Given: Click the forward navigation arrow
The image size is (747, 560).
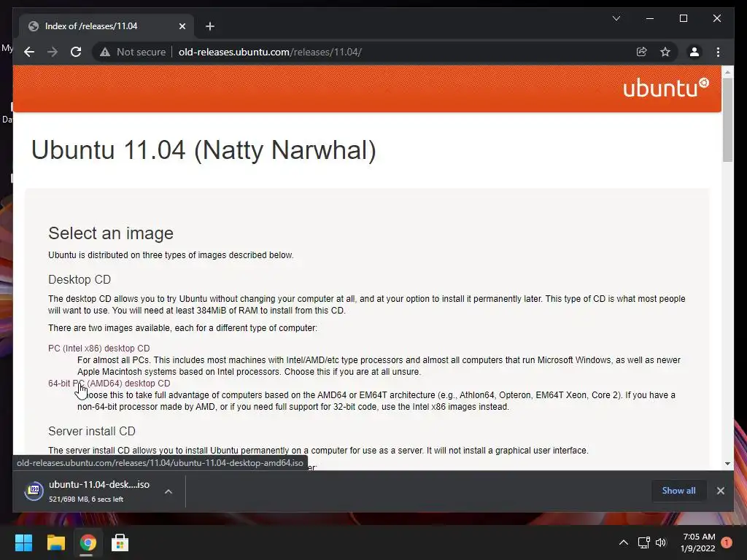Looking at the screenshot, I should click(53, 52).
